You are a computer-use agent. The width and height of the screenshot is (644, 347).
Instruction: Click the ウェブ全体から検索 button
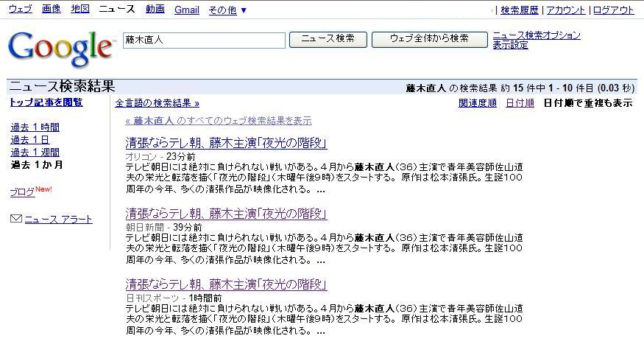(430, 40)
